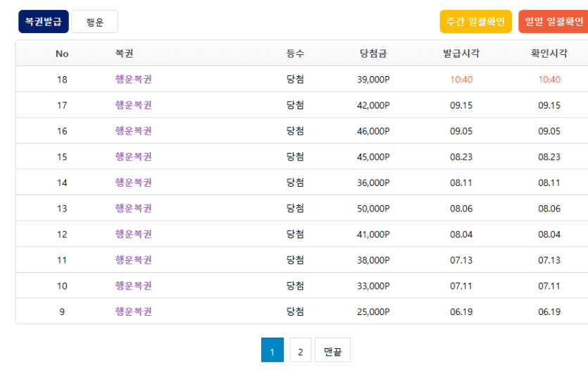Click the 등수 column header
588x370 pixels.
pos(295,54)
